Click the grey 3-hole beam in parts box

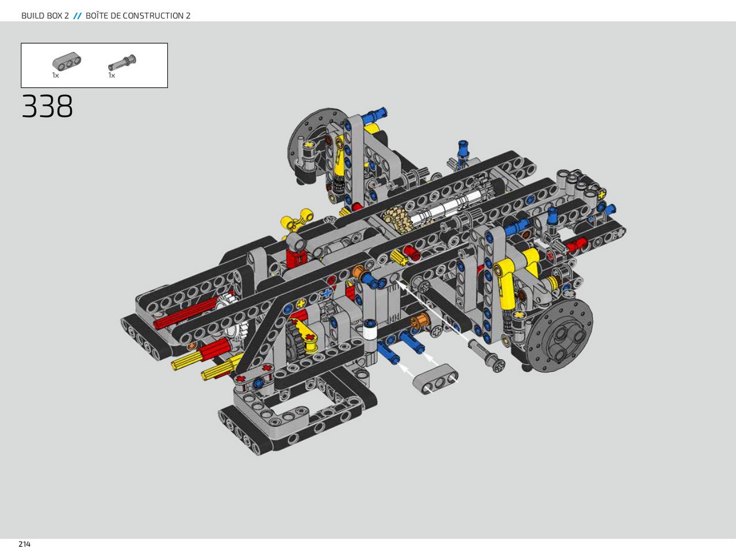[x=67, y=62]
